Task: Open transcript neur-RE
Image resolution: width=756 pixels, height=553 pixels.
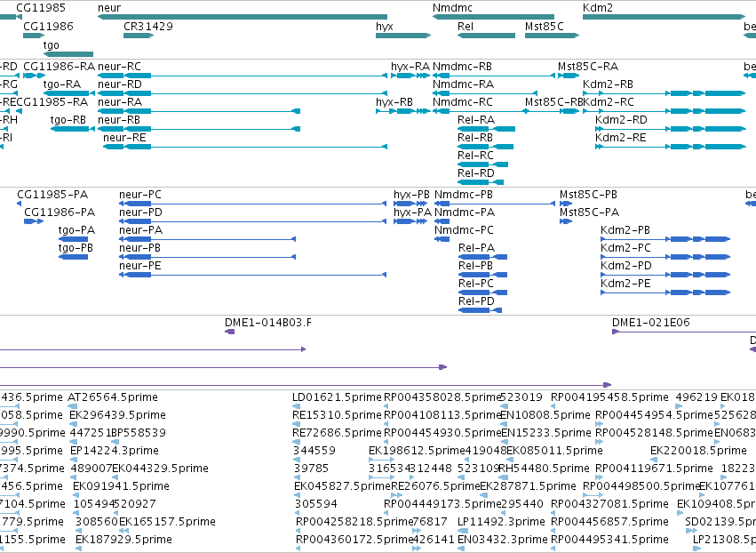Action: point(124,138)
